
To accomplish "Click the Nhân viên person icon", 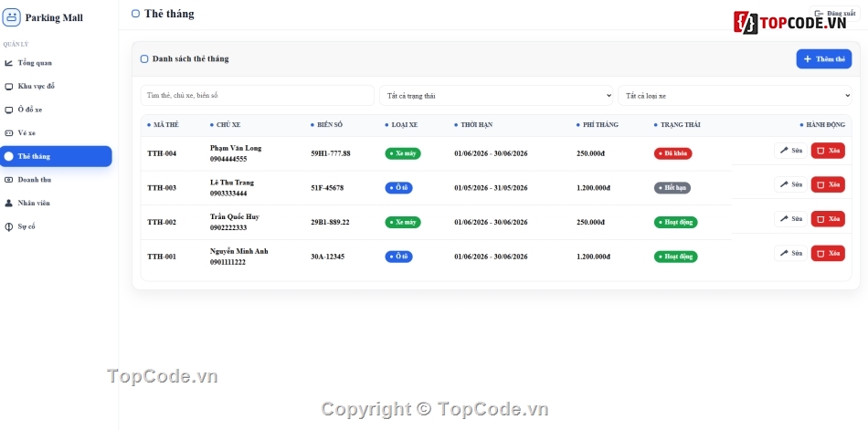I will pyautogui.click(x=8, y=203).
